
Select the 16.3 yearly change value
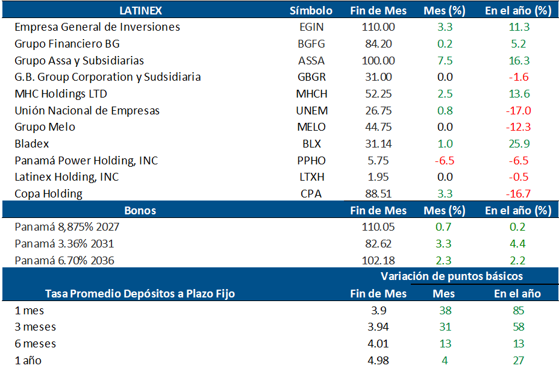[x=519, y=61]
